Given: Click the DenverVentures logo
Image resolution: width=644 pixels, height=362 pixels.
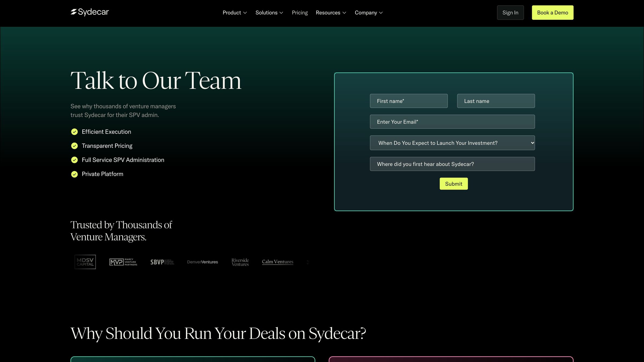Looking at the screenshot, I should pos(203,262).
